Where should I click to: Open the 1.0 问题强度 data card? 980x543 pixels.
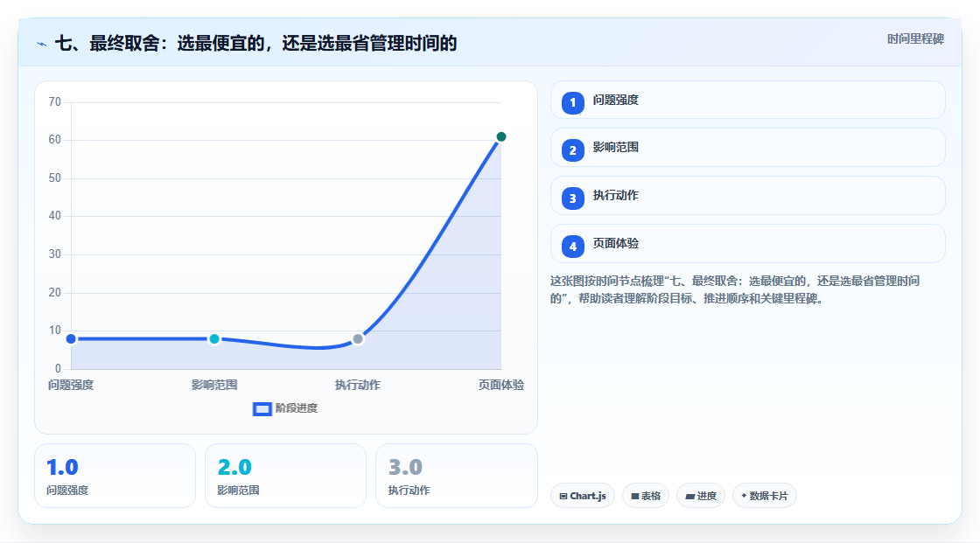coord(115,476)
